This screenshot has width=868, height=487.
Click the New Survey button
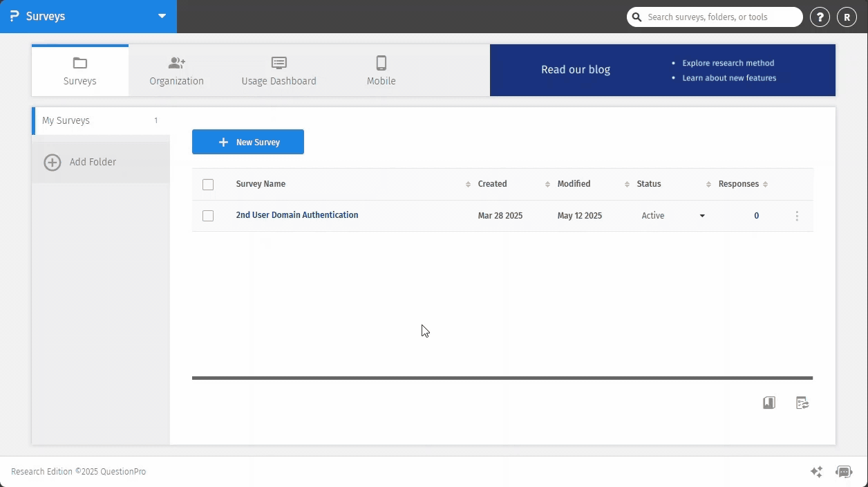pos(248,142)
